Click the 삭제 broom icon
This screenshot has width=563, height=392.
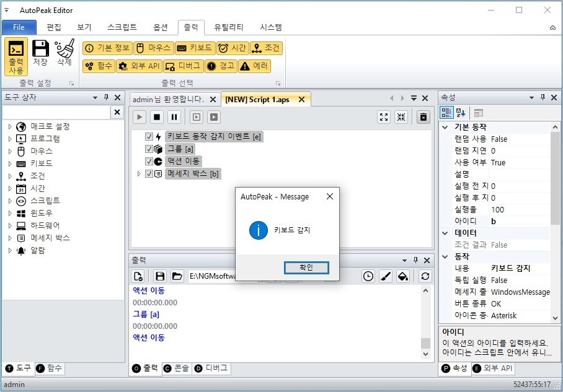[x=64, y=53]
